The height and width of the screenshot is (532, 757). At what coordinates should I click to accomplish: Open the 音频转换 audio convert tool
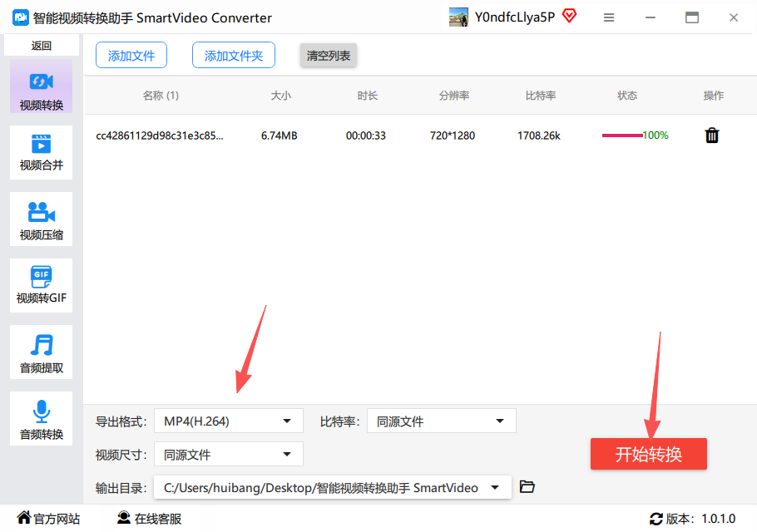(x=41, y=419)
